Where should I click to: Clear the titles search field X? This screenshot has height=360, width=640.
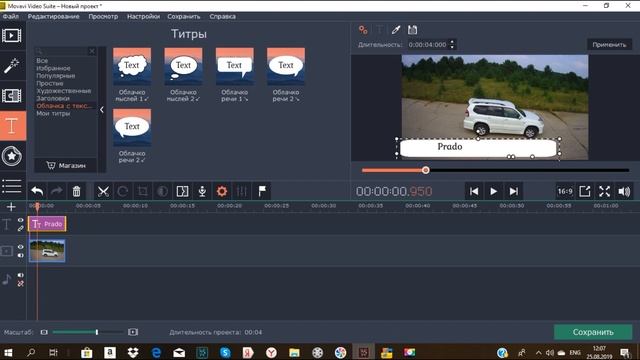(x=92, y=51)
